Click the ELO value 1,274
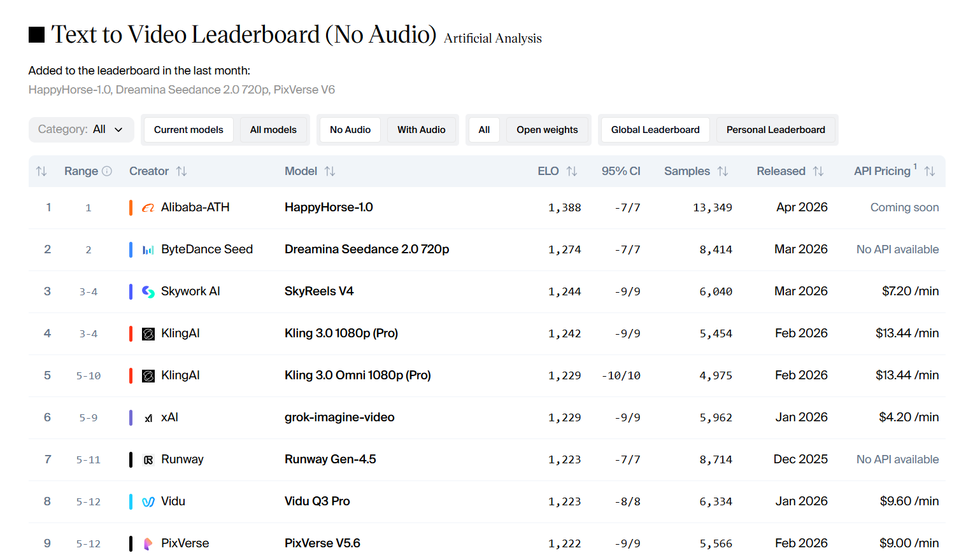This screenshot has height=560, width=959. [564, 249]
